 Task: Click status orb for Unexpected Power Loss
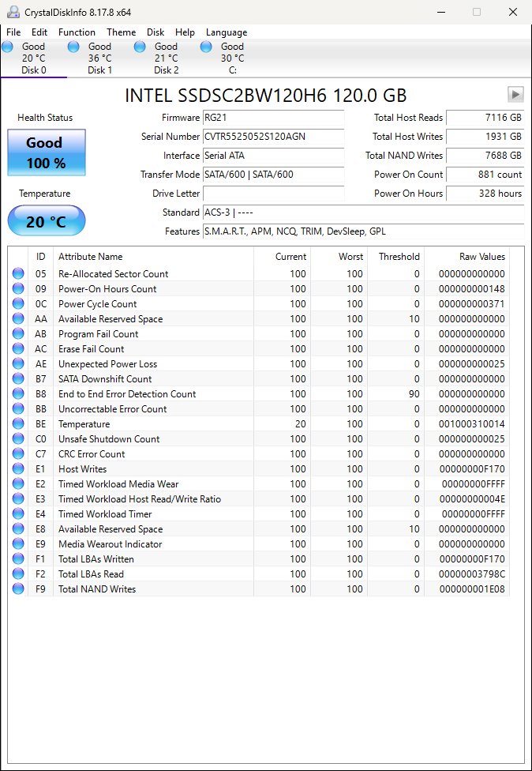18,363
